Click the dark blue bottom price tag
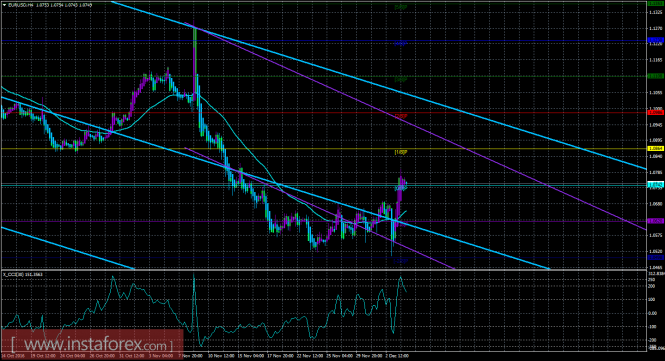The height and width of the screenshot is (361, 665). tap(656, 257)
